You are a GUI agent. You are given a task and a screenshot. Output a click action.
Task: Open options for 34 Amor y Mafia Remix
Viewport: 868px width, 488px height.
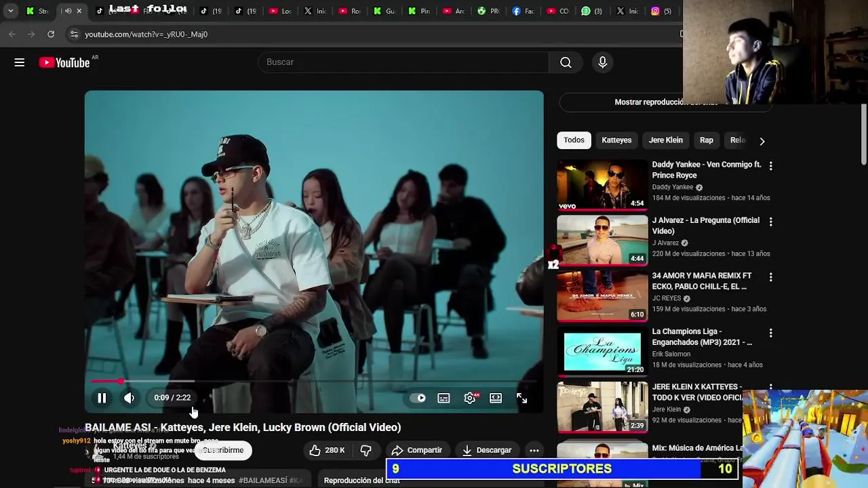770,277
